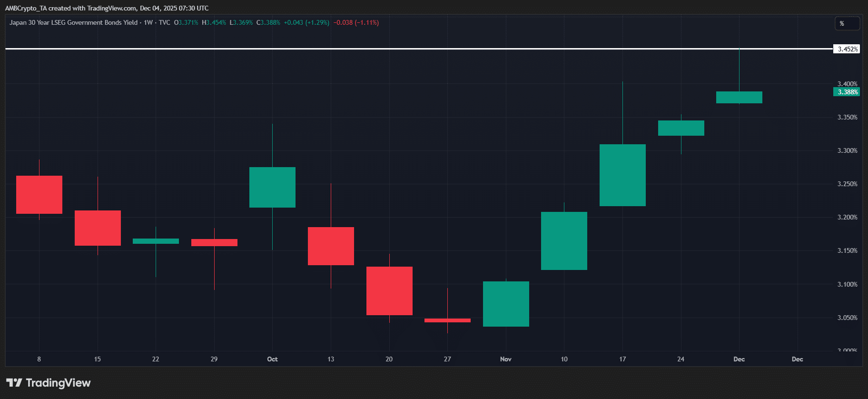Click the Japan 30 Year bond yield title

[73, 22]
